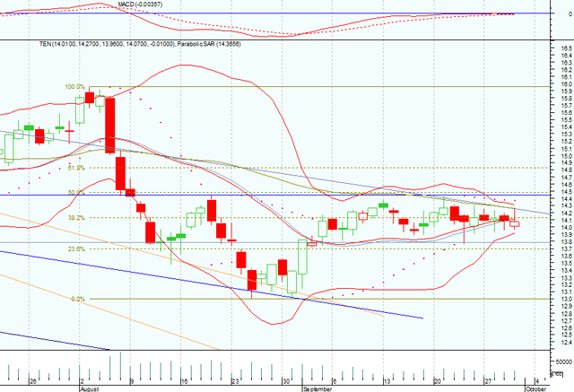
Task: Click the last red candle before October
Action: pos(504,218)
